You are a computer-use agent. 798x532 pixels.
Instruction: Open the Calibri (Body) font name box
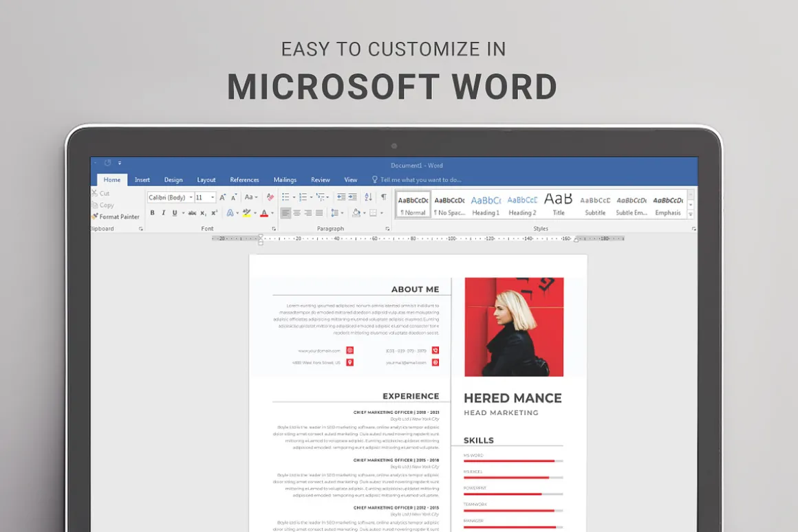tap(171, 197)
